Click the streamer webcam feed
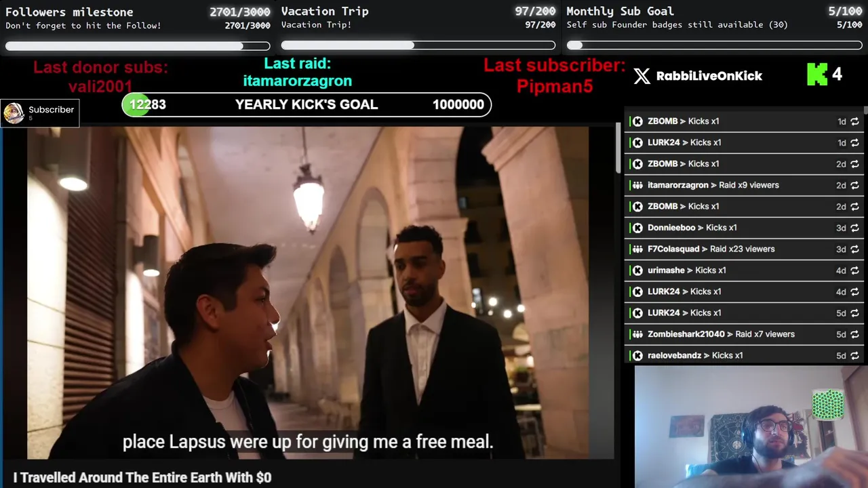 tap(751, 427)
